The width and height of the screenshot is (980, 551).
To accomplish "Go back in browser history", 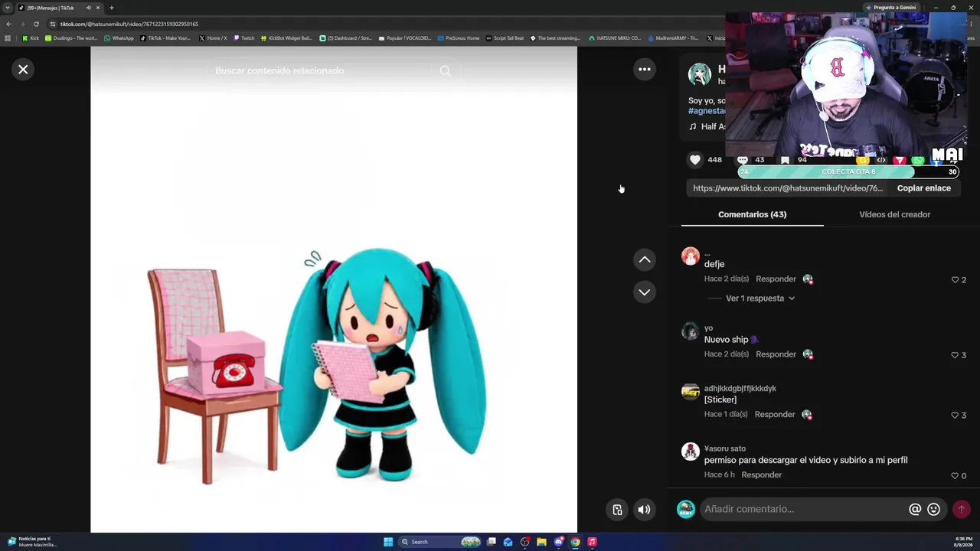I will (8, 24).
